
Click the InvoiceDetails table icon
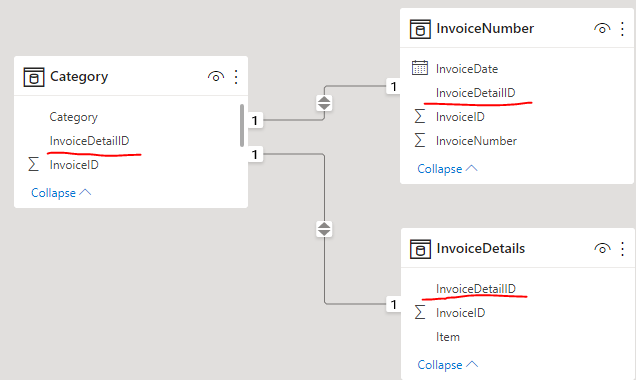(420, 249)
